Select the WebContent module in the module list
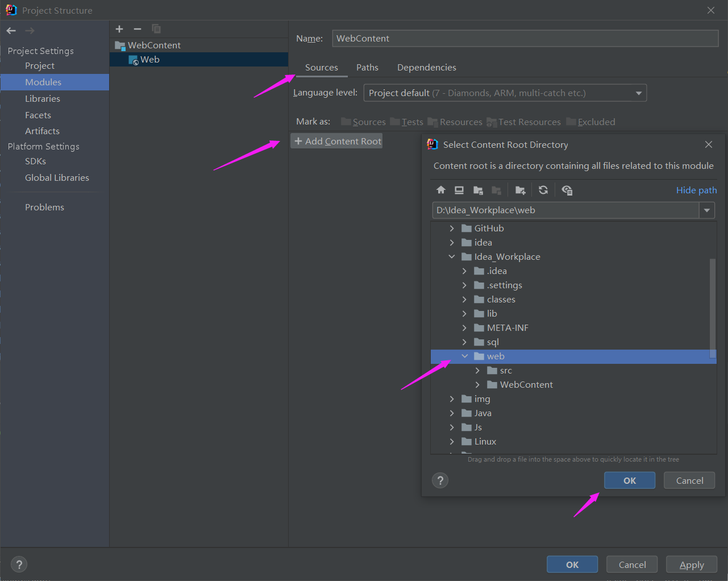This screenshot has width=728, height=581. [199, 45]
